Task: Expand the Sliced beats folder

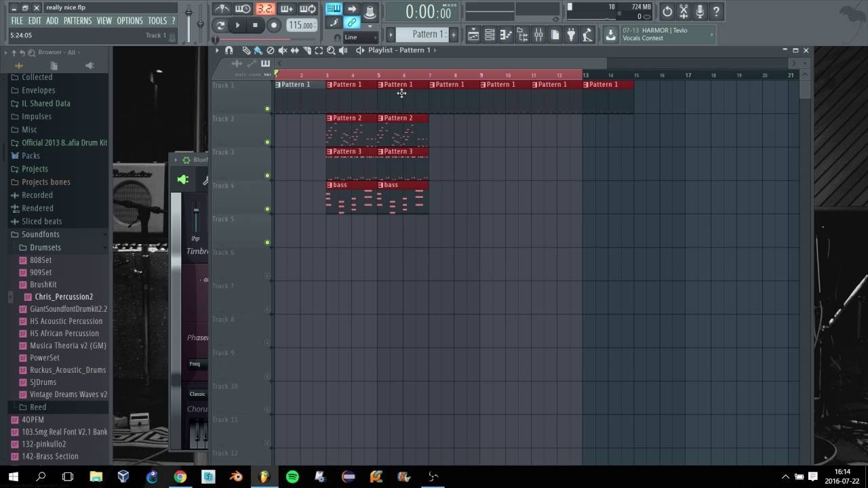Action: point(41,221)
